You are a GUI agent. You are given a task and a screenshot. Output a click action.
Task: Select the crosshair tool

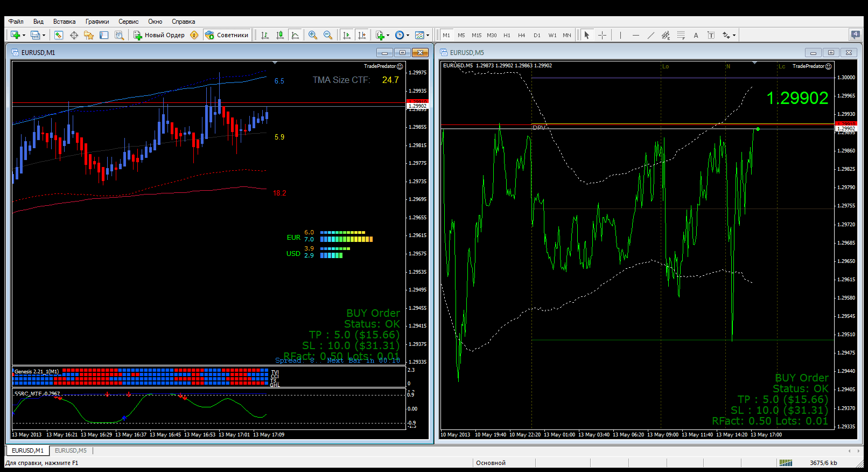pos(602,35)
